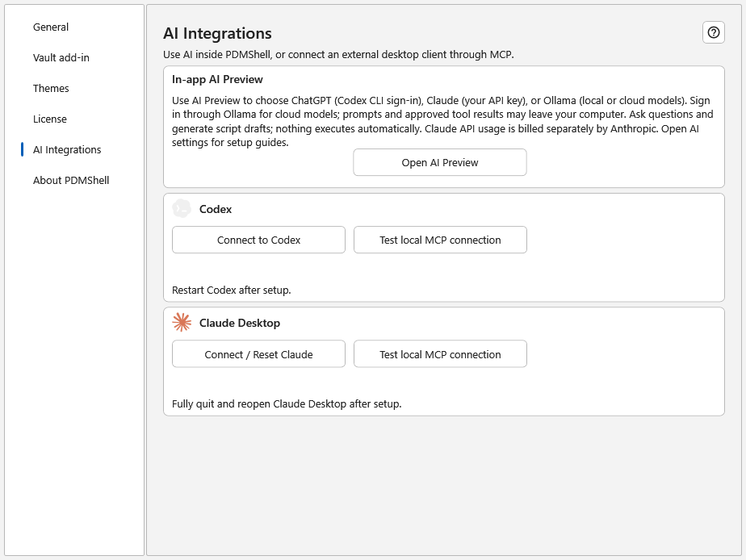Select AI Integrations in sidebar
Image resolution: width=746 pixels, height=560 pixels.
66,150
